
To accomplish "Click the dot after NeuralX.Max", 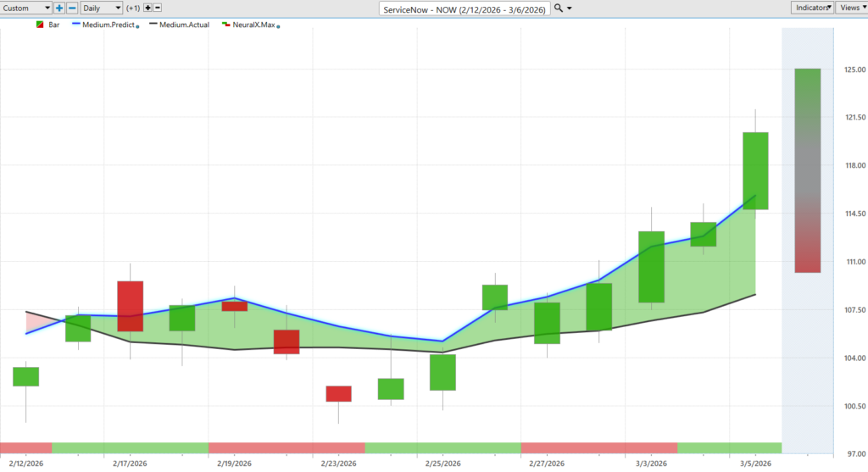I will click(x=278, y=26).
